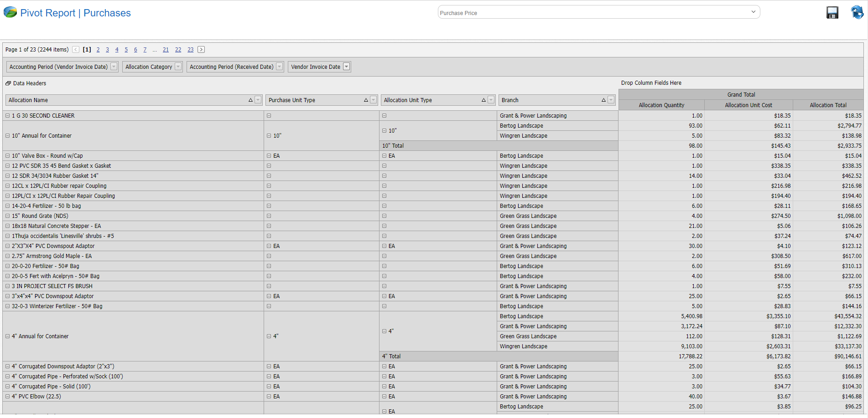Open the Branch field filter dropdown
The height and width of the screenshot is (418, 868).
pos(611,100)
